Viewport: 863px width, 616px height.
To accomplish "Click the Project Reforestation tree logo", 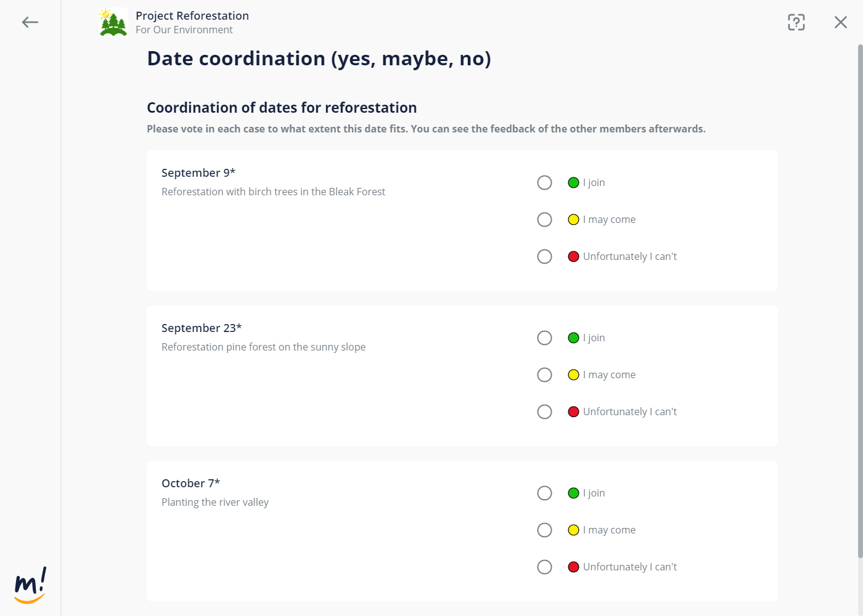I will click(x=113, y=22).
